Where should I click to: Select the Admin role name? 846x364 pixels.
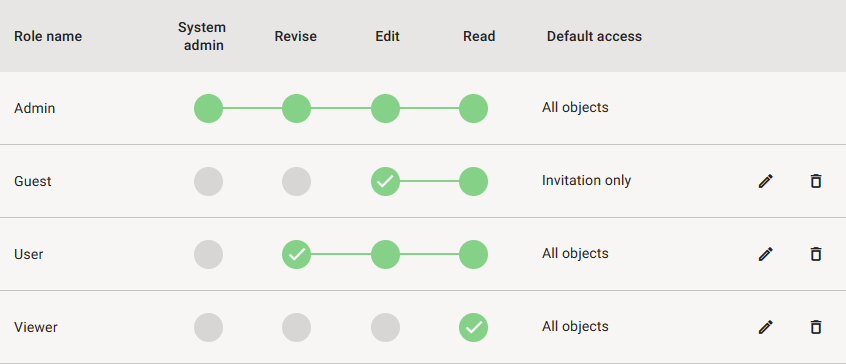pyautogui.click(x=35, y=108)
